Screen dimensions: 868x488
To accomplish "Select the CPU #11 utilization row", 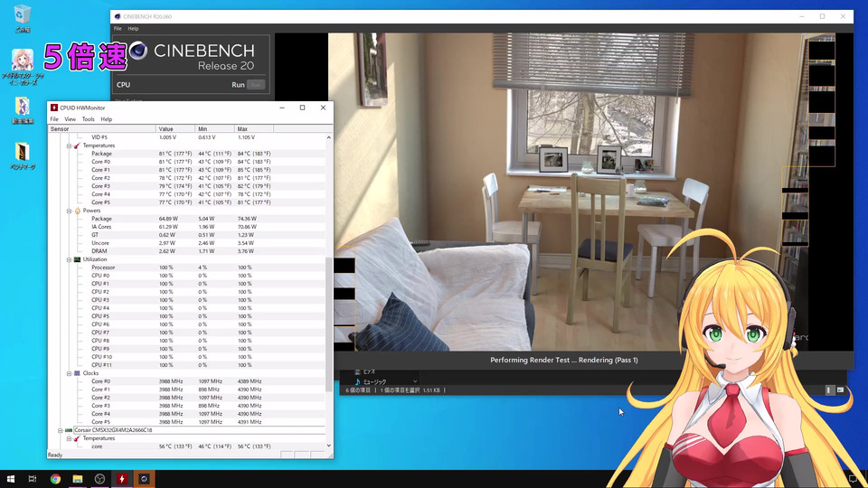I will tap(186, 365).
